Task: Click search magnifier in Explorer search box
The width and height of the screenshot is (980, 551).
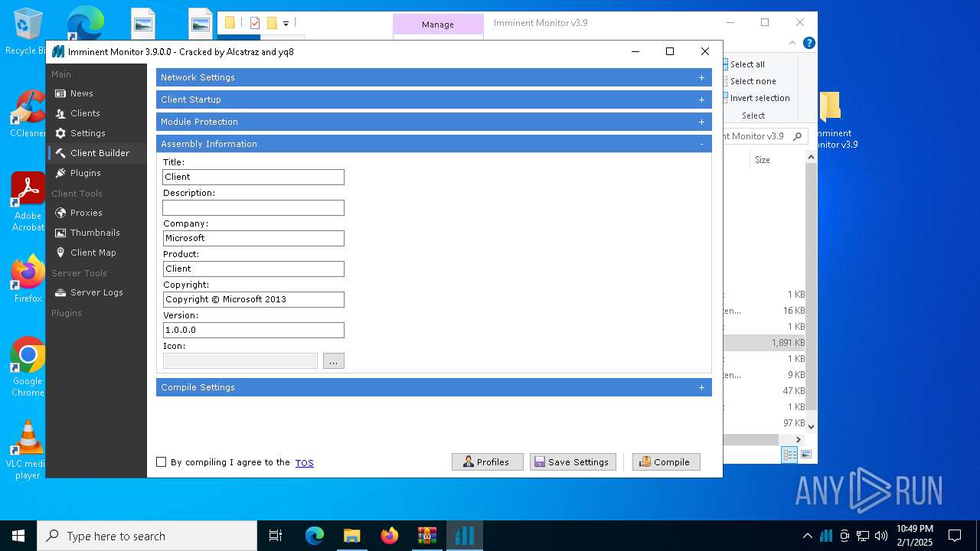Action: tap(797, 136)
